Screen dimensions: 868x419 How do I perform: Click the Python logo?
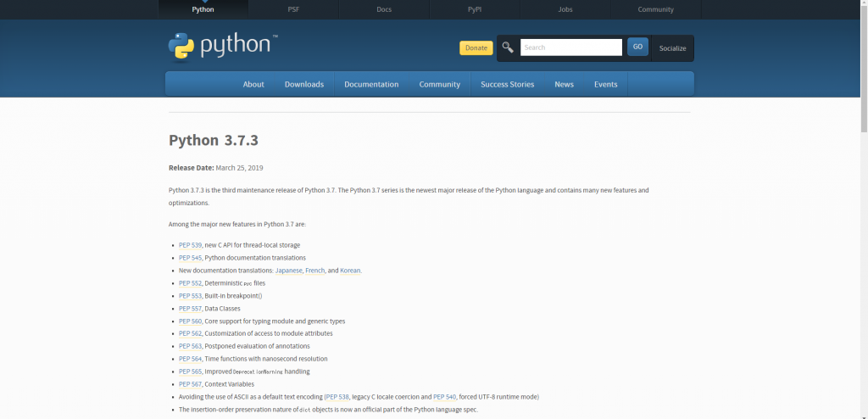[x=223, y=46]
